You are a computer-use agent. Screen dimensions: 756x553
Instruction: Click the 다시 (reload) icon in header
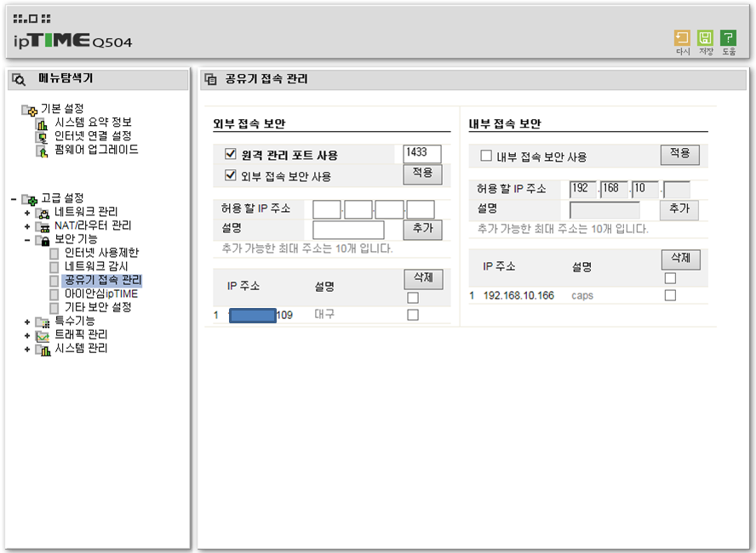tap(682, 38)
